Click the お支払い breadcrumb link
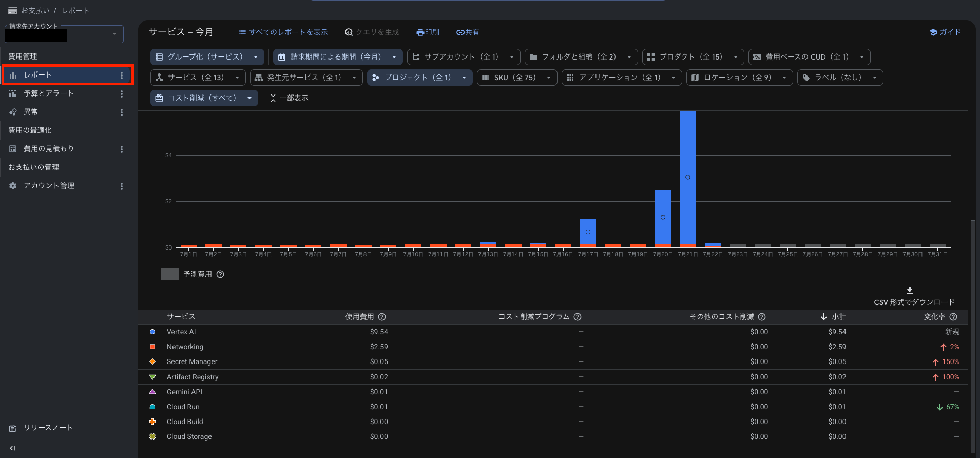 [x=35, y=11]
